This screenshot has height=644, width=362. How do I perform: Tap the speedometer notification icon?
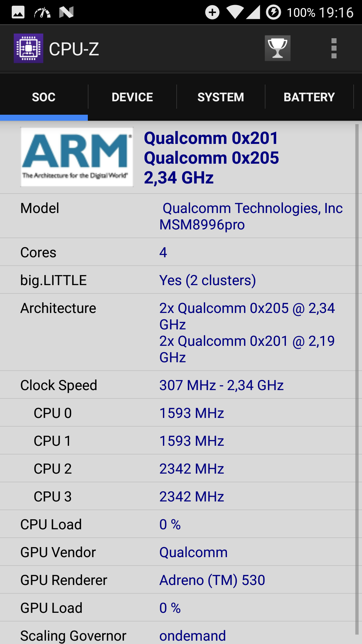(x=42, y=12)
